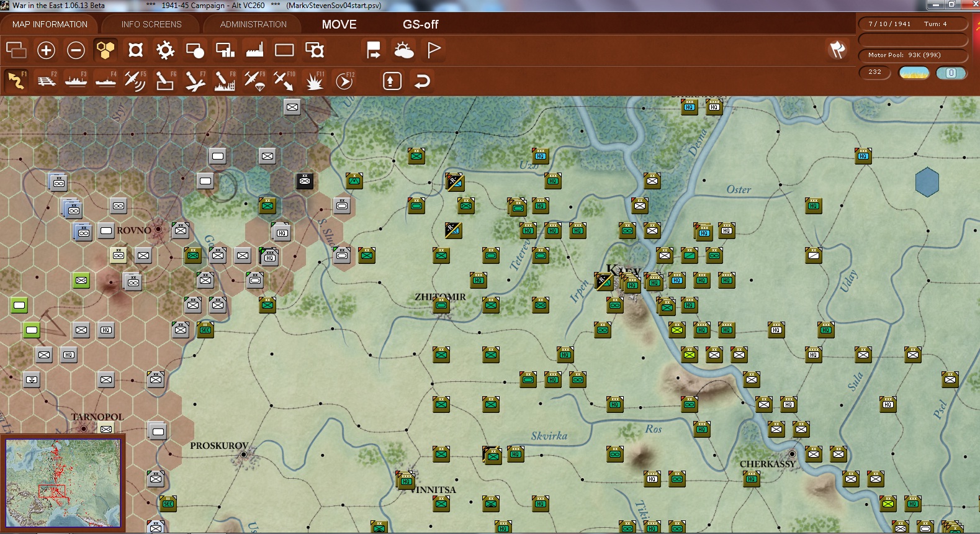The image size is (980, 534).
Task: Click the PROSKUROV city label
Action: [219, 446]
